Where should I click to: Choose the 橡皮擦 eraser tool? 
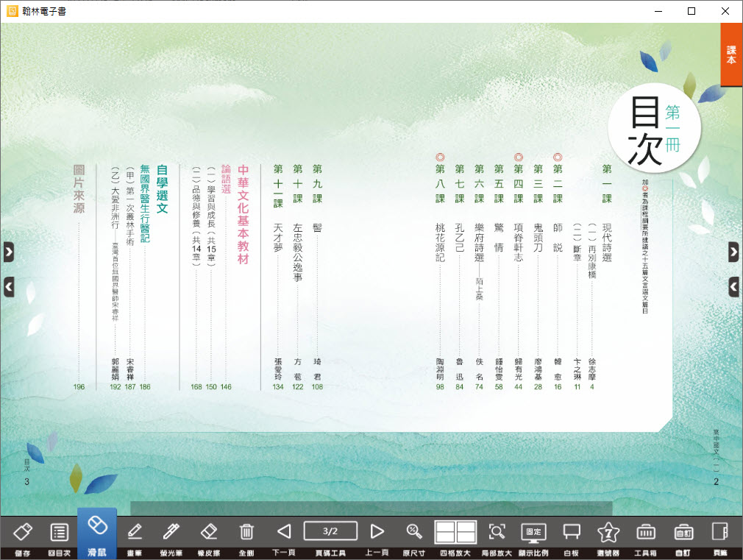210,532
